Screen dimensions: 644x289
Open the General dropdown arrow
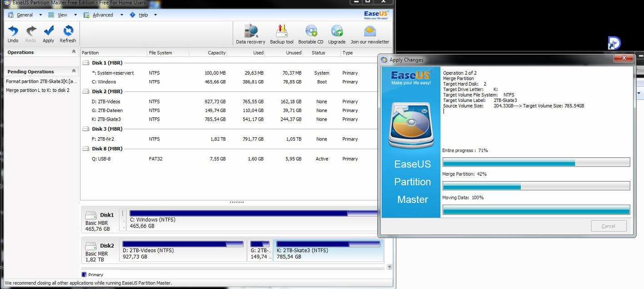(40, 15)
